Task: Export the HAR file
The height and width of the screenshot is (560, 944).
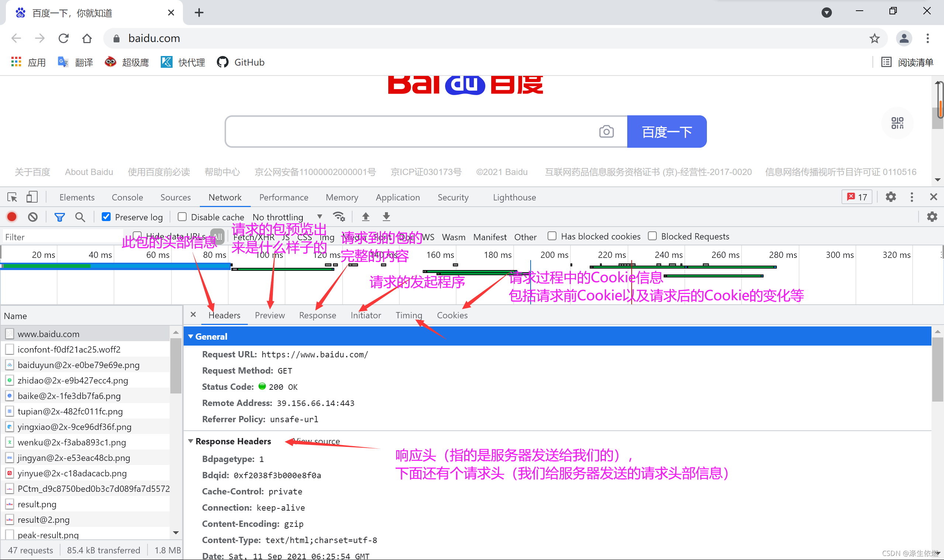Action: 386,217
